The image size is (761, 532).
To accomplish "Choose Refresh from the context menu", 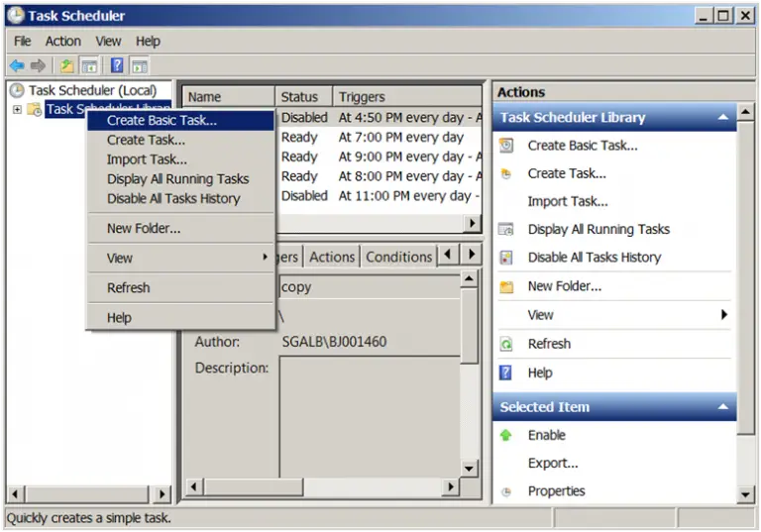I will click(x=180, y=288).
